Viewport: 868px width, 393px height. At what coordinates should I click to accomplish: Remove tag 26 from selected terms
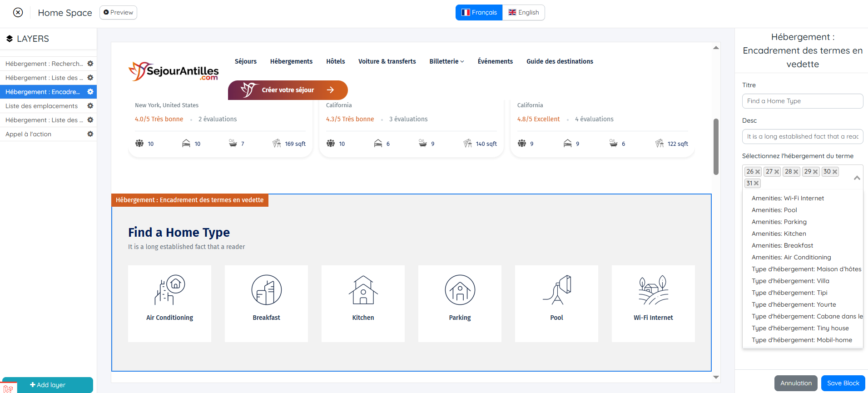pyautogui.click(x=758, y=172)
